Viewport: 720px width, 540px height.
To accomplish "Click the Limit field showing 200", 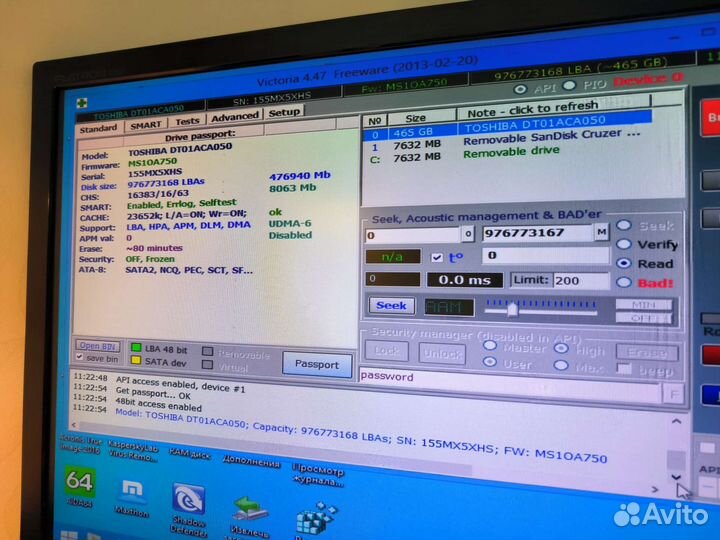I will (x=581, y=281).
